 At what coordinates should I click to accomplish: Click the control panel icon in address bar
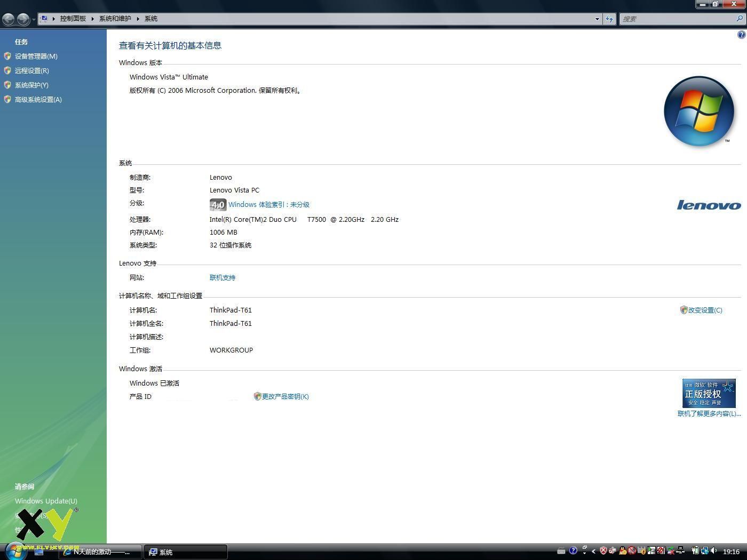coord(44,18)
